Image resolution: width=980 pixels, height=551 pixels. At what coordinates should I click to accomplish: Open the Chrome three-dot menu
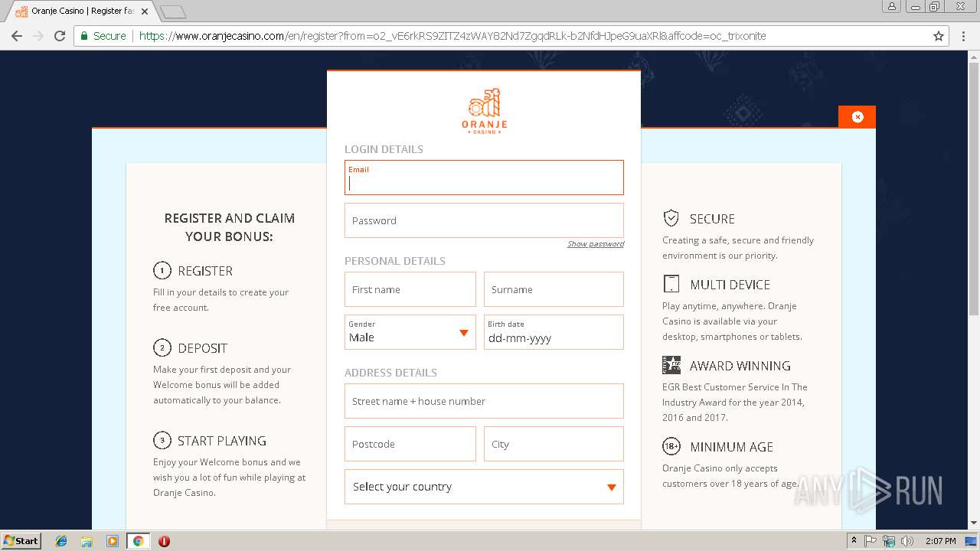(962, 36)
